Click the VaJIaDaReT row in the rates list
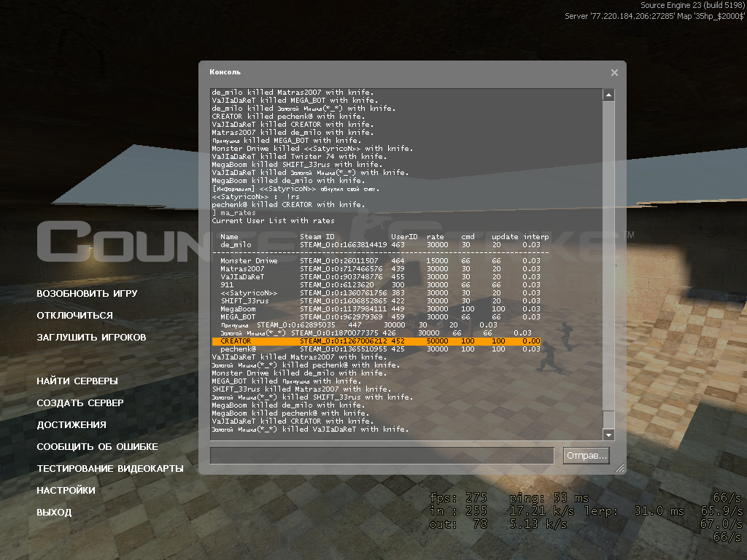 coord(380,277)
